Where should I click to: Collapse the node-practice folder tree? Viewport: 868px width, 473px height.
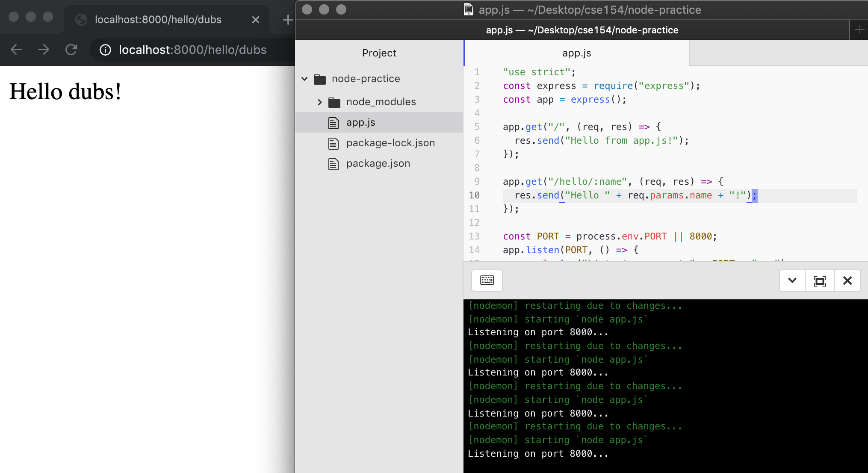coord(304,79)
